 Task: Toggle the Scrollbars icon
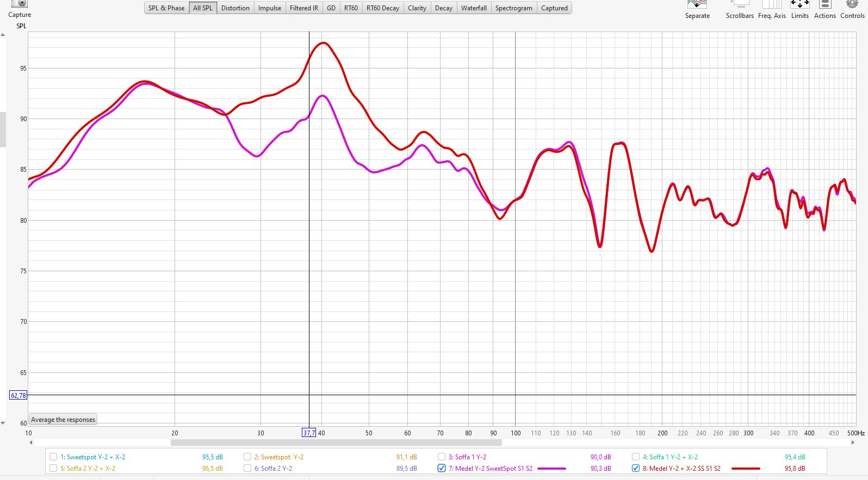tap(739, 4)
